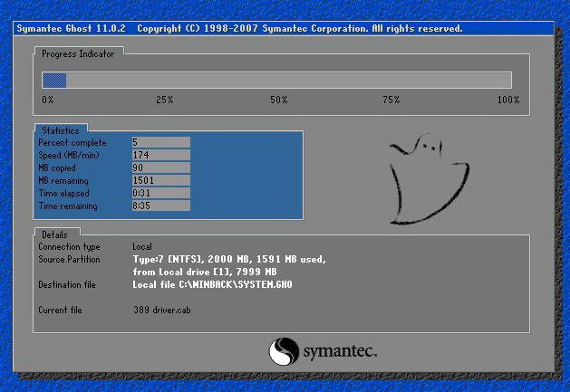The image size is (570, 392).
Task: Click the blue filled portion of progress bar
Action: tap(54, 80)
